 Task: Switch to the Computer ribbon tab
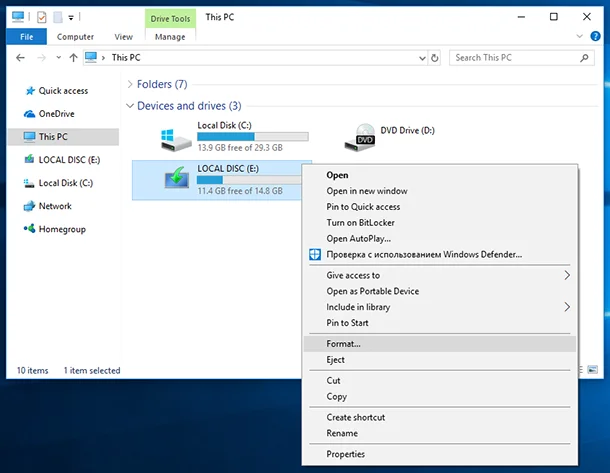coord(75,37)
